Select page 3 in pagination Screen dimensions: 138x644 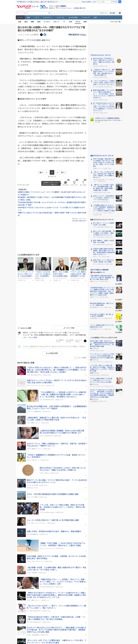tap(57, 172)
